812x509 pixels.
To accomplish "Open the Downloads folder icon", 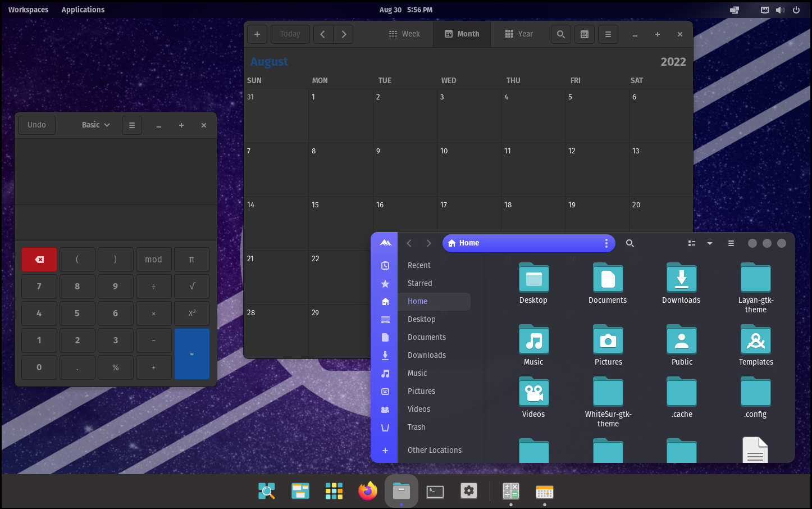I will pos(681,279).
